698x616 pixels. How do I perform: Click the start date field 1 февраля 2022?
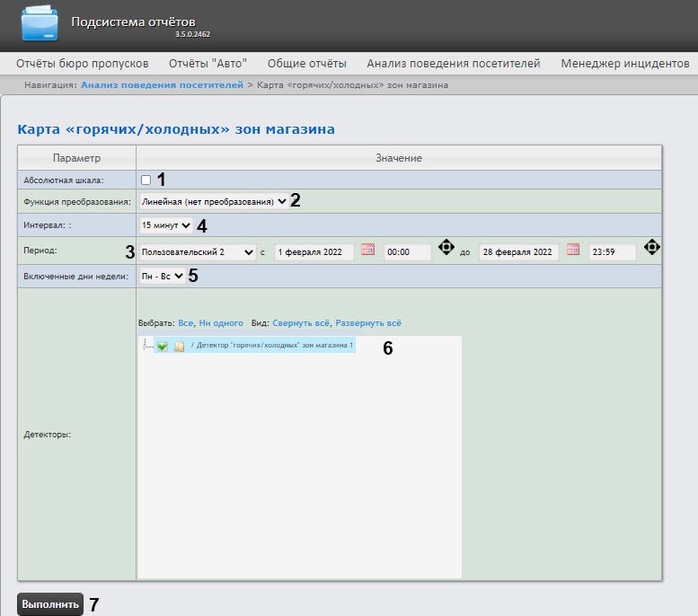[314, 252]
